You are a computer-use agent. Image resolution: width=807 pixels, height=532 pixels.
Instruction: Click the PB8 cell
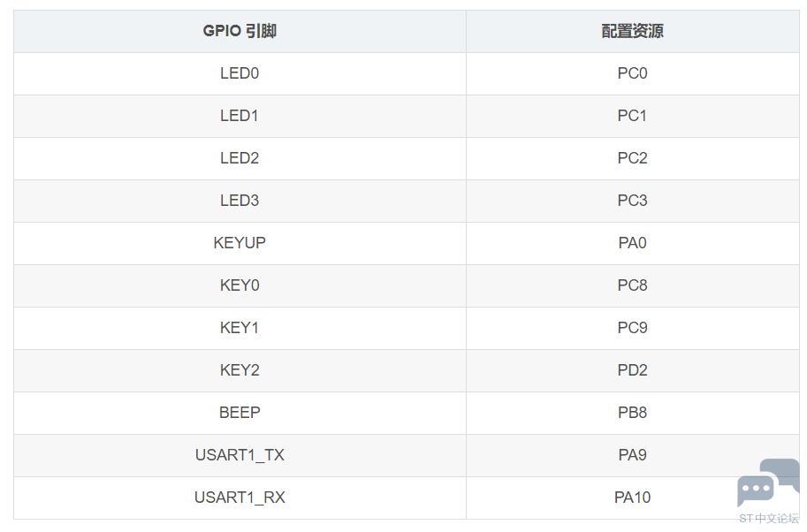(x=633, y=414)
